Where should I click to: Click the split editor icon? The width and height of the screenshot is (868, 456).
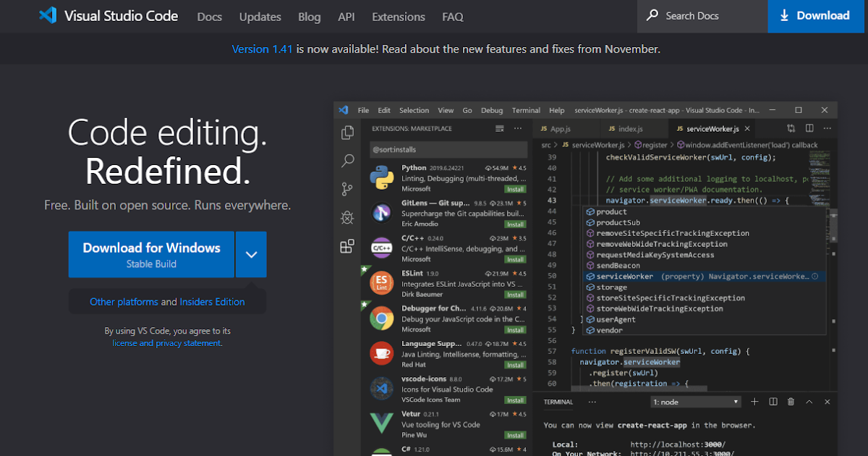tap(809, 128)
